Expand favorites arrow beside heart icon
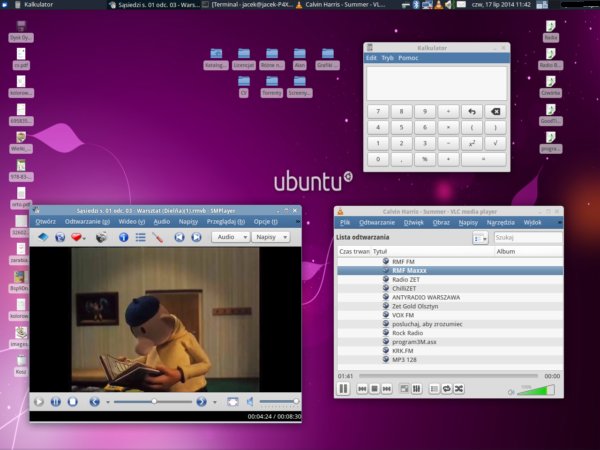Image resolution: width=600 pixels, height=450 pixels. [84, 238]
